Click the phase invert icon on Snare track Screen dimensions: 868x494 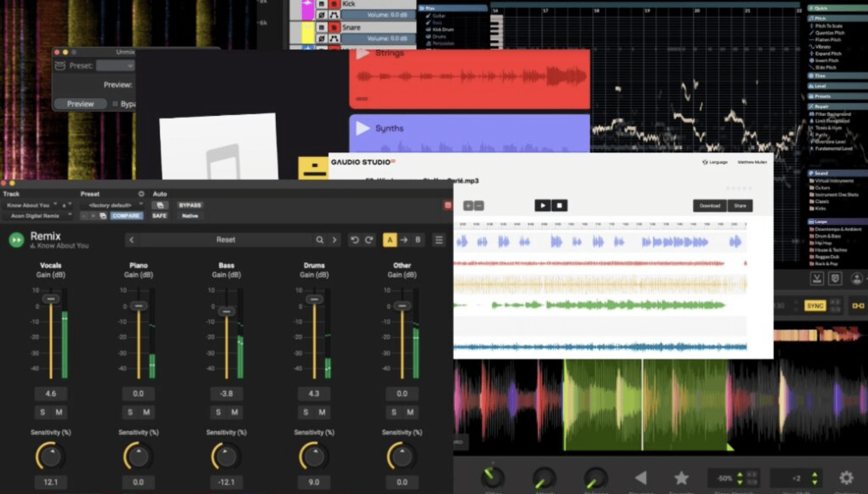pos(321,38)
